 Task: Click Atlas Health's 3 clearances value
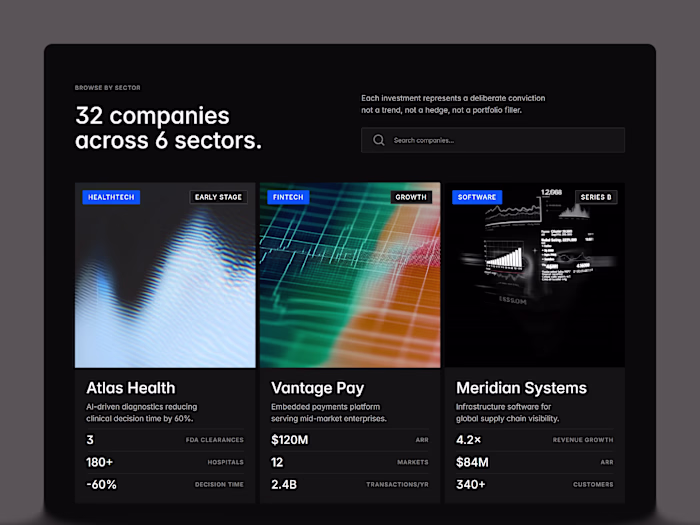[x=90, y=440]
